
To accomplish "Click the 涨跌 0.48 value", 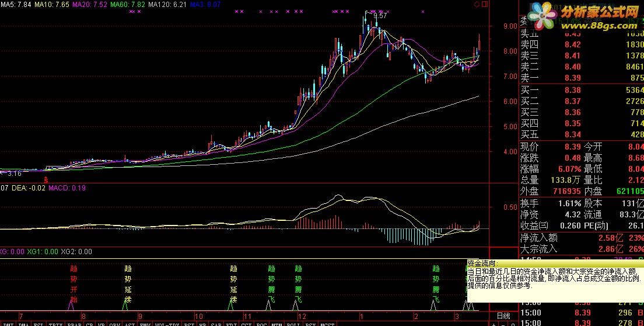I will click(x=572, y=158).
